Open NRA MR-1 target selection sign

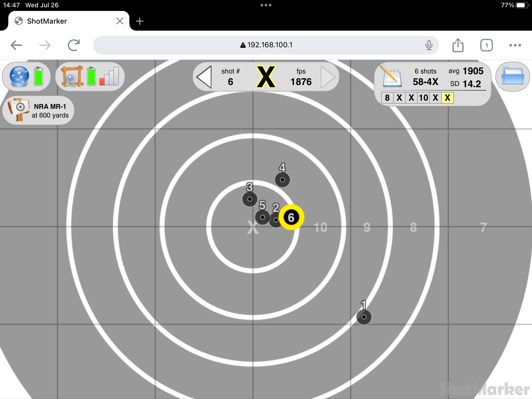(x=38, y=110)
